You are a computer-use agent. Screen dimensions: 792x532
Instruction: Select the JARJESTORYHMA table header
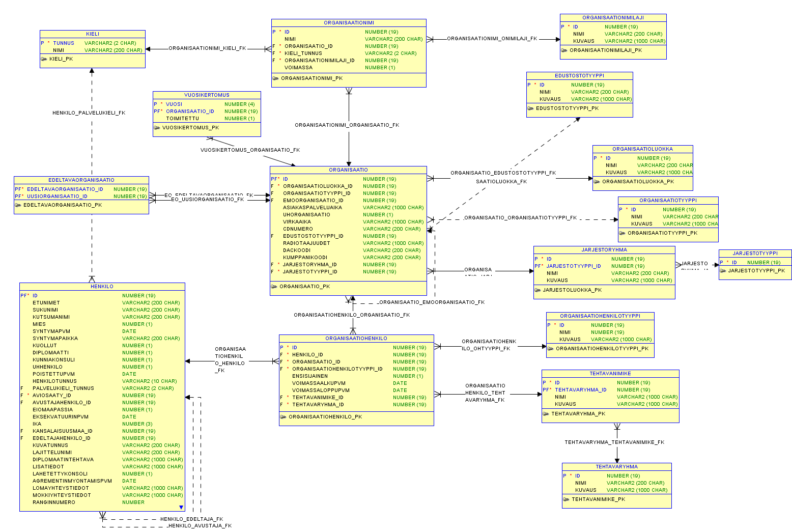pyautogui.click(x=604, y=250)
